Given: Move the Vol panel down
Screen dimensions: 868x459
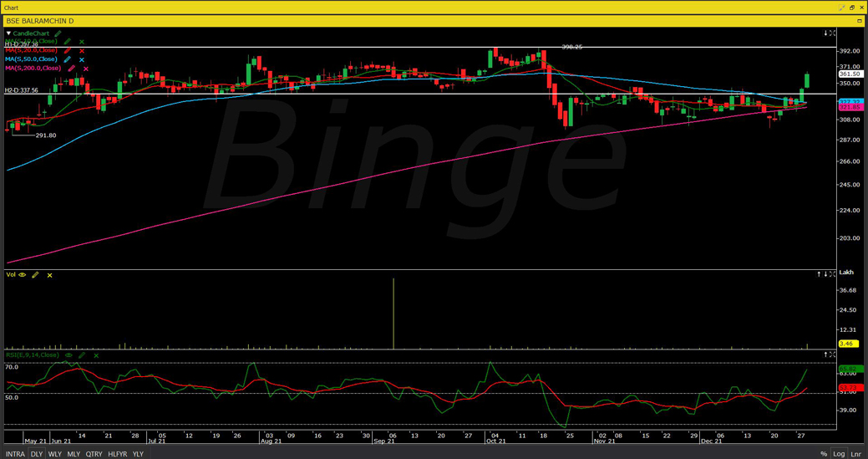Looking at the screenshot, I should pyautogui.click(x=825, y=274).
